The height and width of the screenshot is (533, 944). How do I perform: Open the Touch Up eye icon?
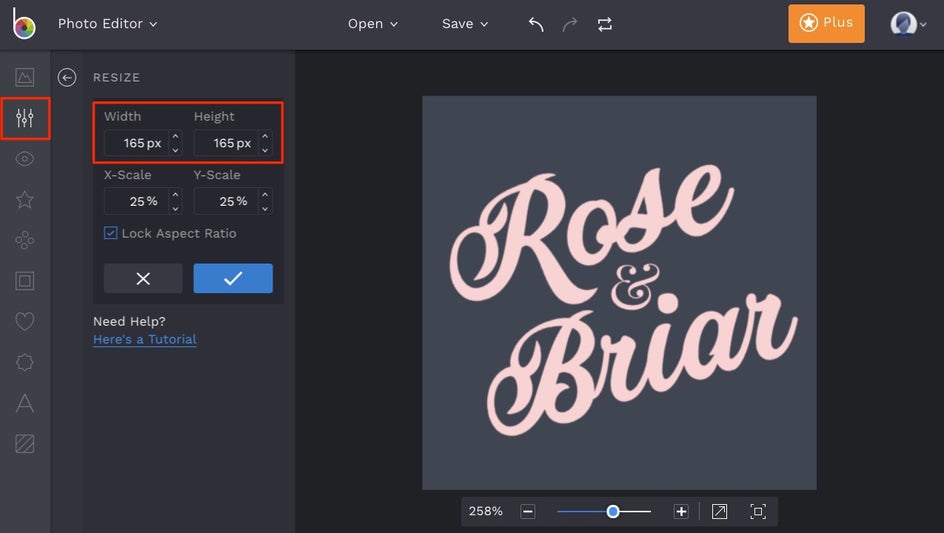click(x=25, y=159)
